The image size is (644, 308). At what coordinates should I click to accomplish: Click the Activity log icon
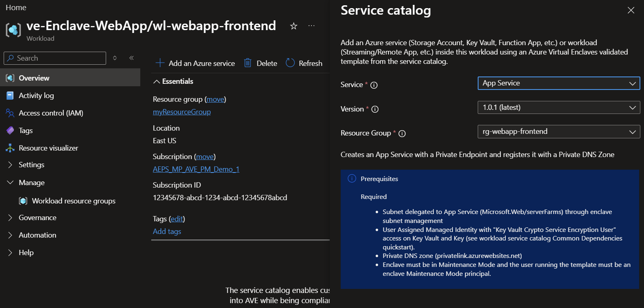click(x=10, y=95)
